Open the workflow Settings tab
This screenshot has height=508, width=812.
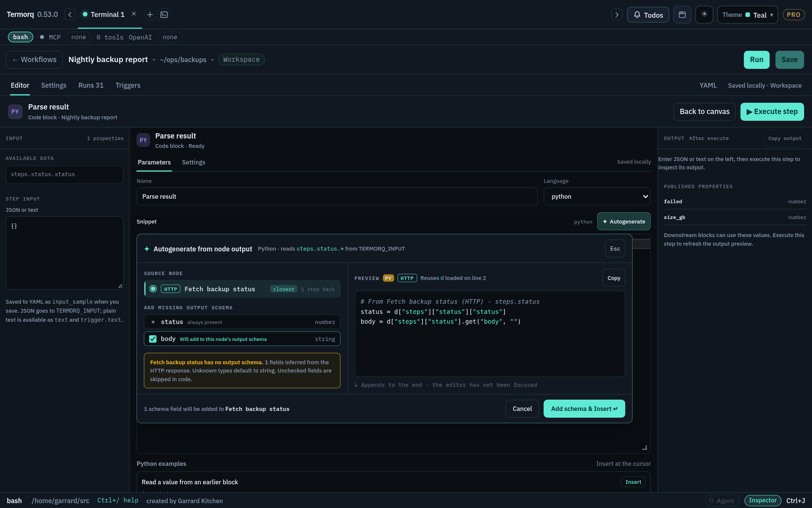[54, 85]
